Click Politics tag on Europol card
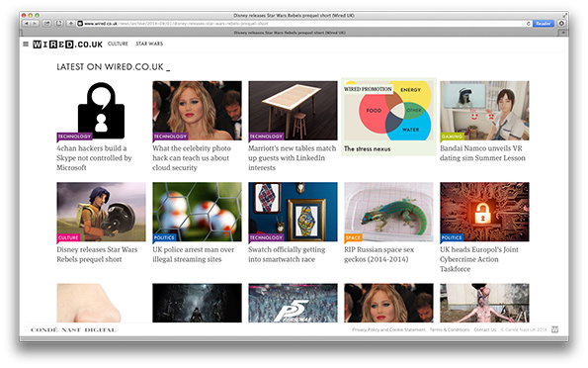Image resolution: width=588 pixels, height=368 pixels. pyautogui.click(x=452, y=237)
